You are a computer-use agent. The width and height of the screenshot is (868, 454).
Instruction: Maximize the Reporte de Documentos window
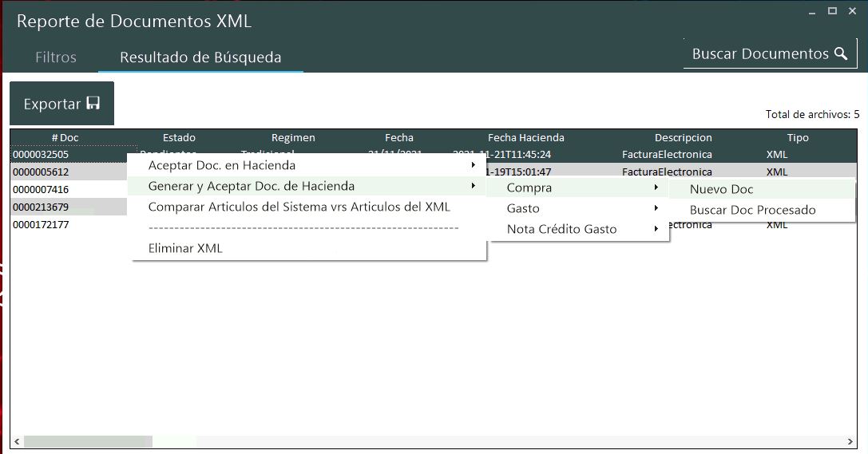pyautogui.click(x=832, y=10)
